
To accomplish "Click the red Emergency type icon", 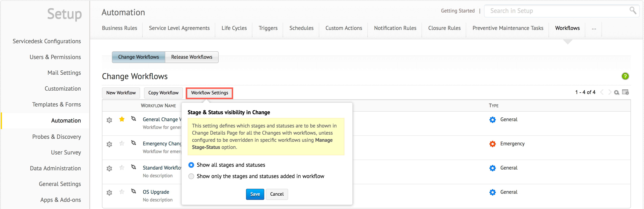I will [492, 144].
